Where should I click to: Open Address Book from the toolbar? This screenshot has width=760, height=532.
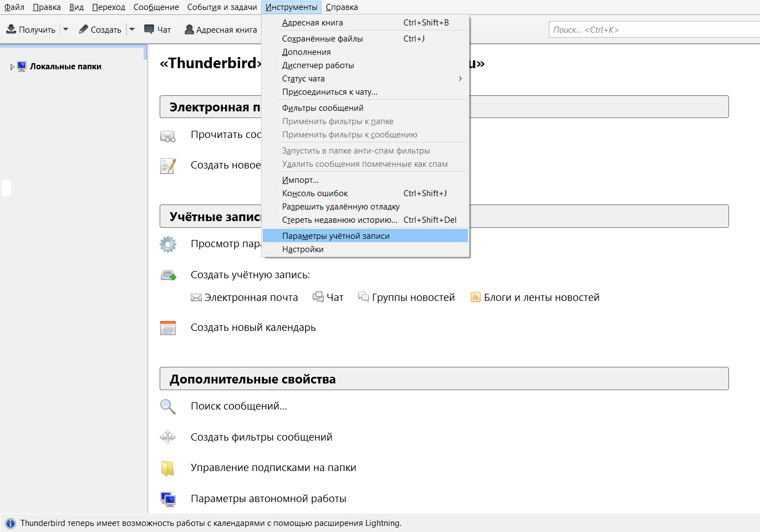pos(221,29)
